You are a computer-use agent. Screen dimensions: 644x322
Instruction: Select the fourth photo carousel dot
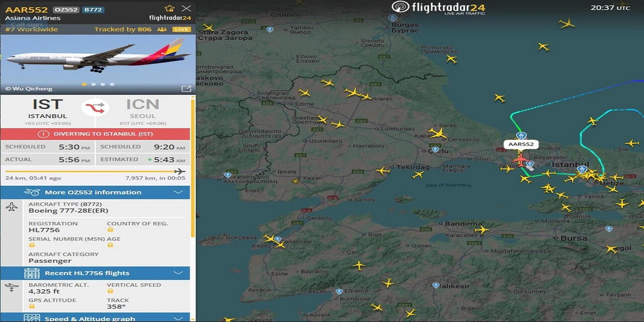click(x=112, y=85)
